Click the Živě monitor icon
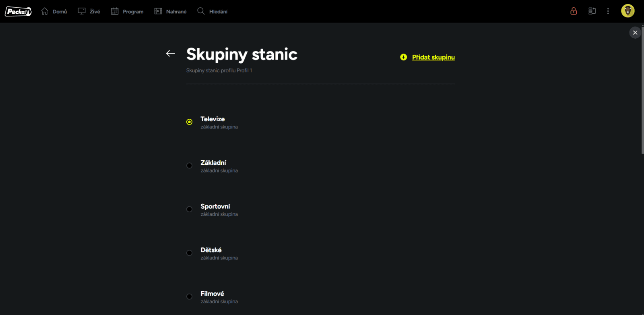The width and height of the screenshot is (644, 315). [82, 11]
